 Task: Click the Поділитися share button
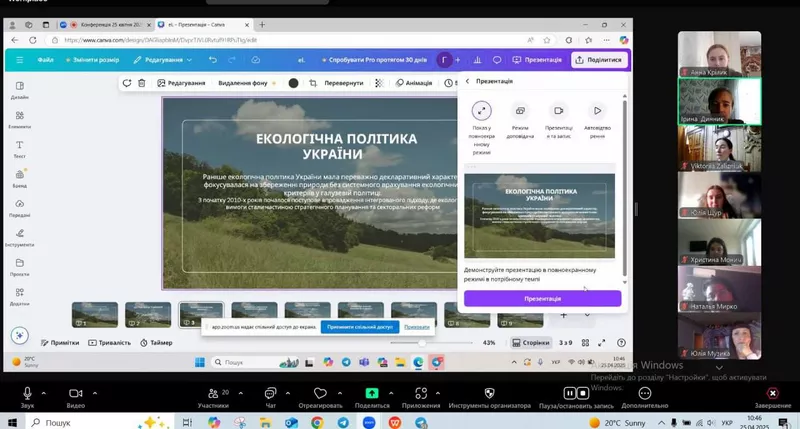(599, 60)
